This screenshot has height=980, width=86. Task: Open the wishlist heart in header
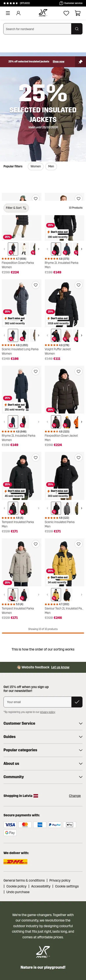coord(66,13)
